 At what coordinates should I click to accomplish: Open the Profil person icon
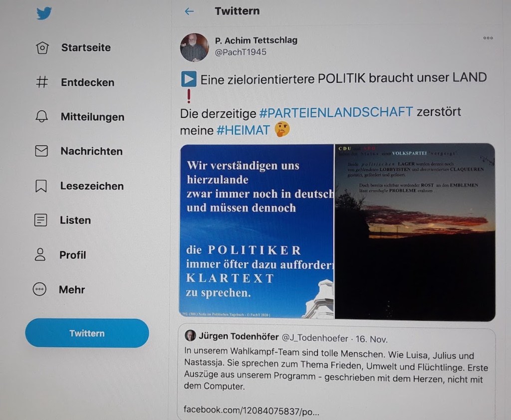click(x=40, y=254)
